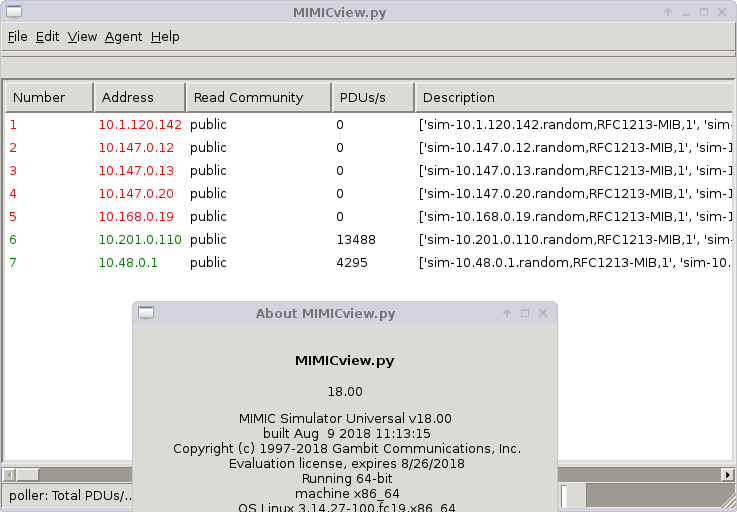737x512 pixels.
Task: Click the horizontal scrollbar thumb
Action: [x=27, y=475]
